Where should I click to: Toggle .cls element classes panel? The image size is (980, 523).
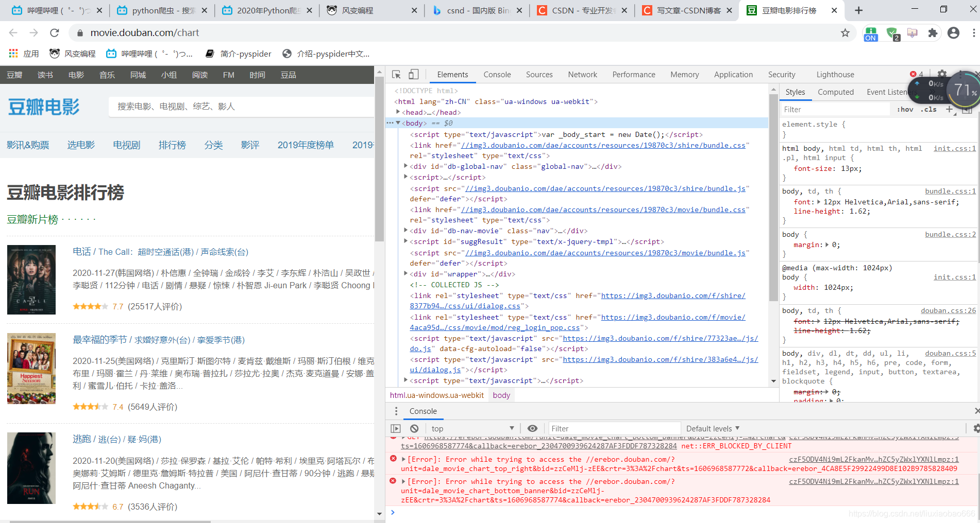(929, 109)
